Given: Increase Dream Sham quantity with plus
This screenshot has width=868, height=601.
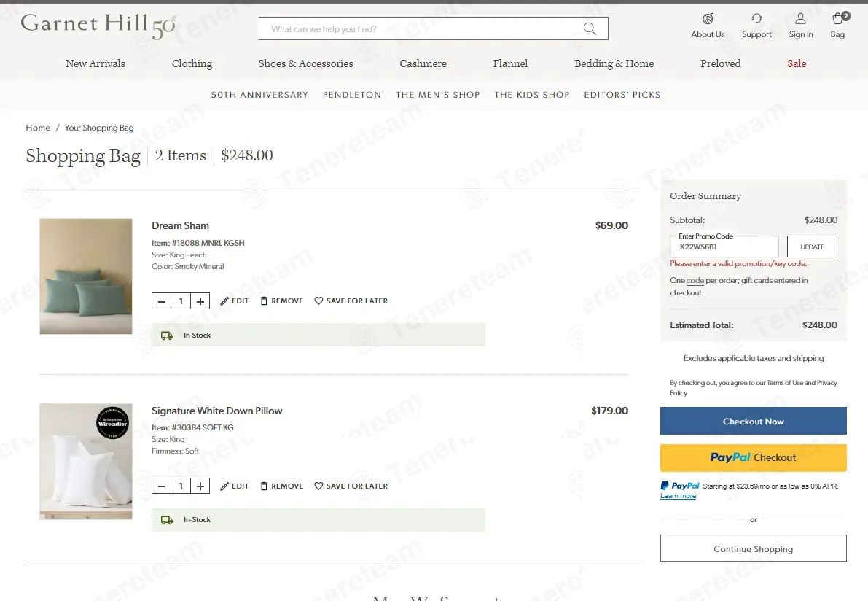Looking at the screenshot, I should 200,300.
